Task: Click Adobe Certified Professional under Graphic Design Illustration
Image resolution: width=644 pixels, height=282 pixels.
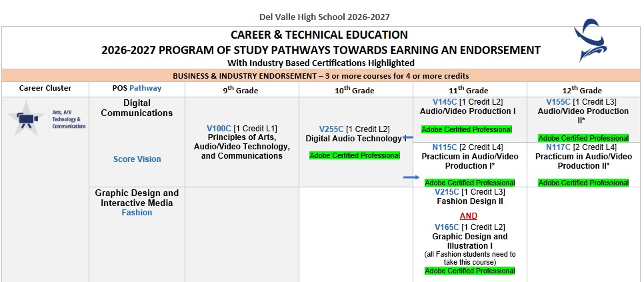Action: pyautogui.click(x=470, y=271)
